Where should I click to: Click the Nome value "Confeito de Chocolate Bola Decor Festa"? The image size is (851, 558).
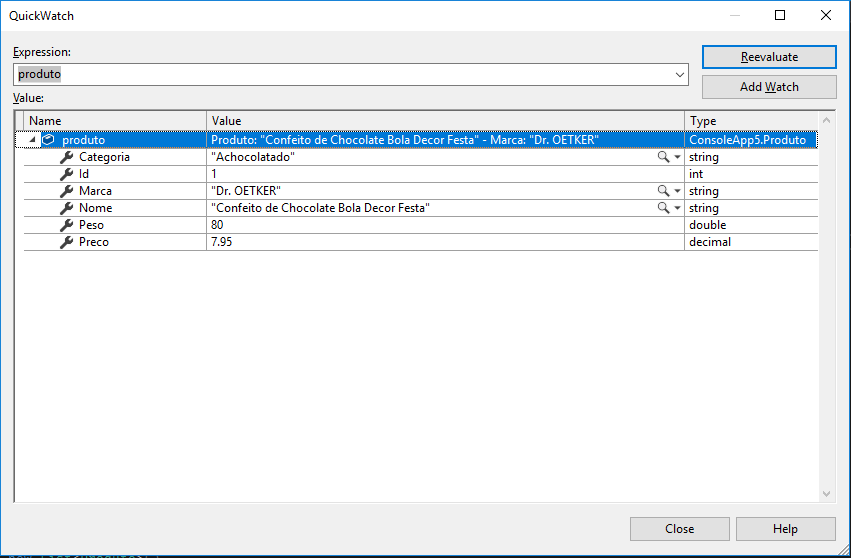320,208
